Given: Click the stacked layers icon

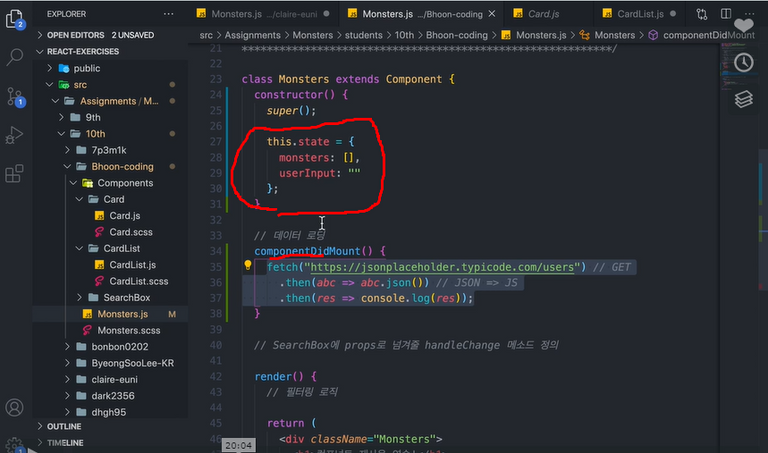Looking at the screenshot, I should tap(744, 99).
